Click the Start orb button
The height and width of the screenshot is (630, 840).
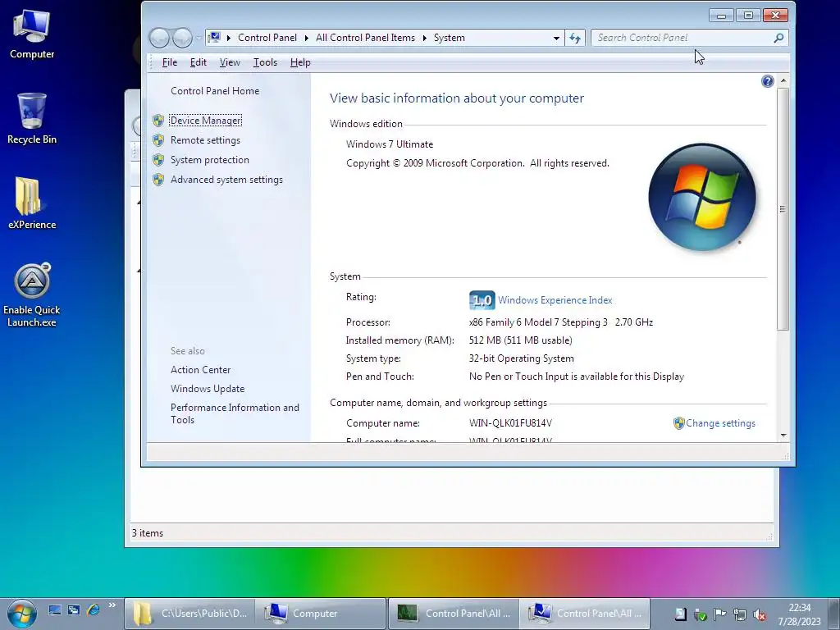point(21,614)
